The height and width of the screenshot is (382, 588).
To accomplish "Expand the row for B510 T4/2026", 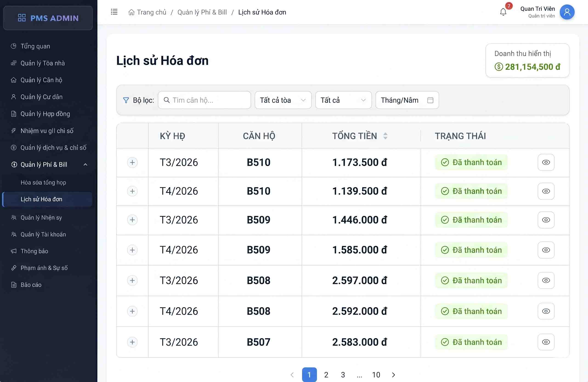I will coord(132,191).
